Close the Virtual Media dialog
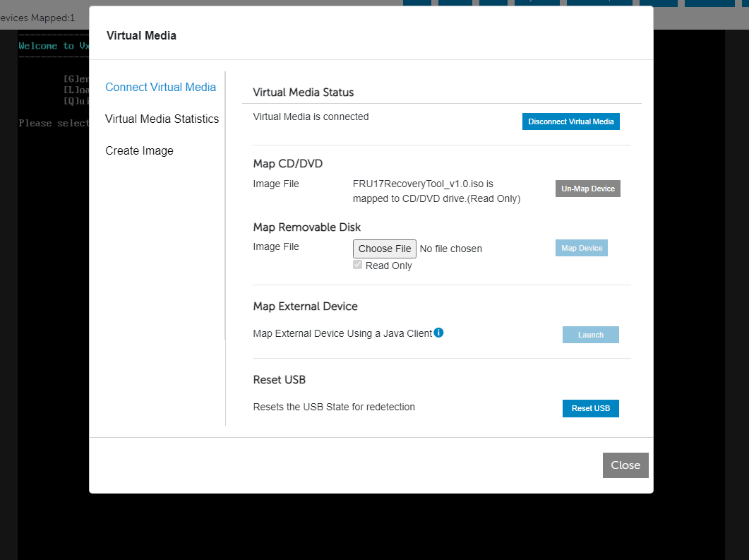This screenshot has height=560, width=749. pos(625,465)
